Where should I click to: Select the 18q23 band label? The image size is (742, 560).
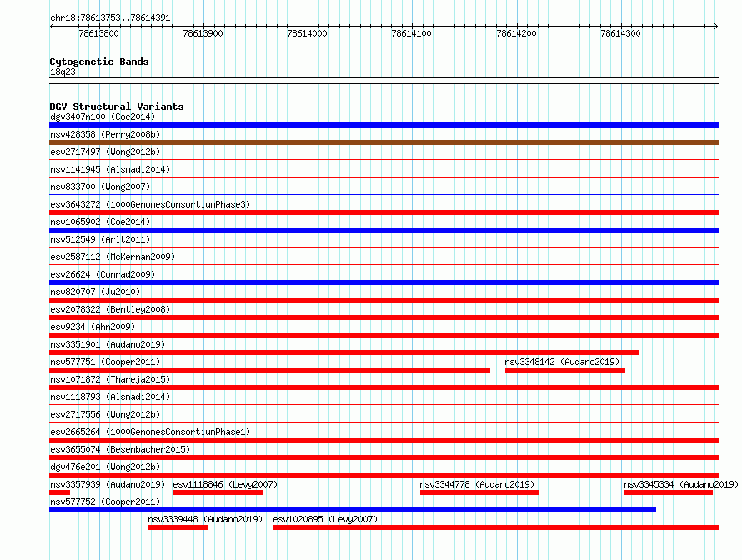click(63, 72)
